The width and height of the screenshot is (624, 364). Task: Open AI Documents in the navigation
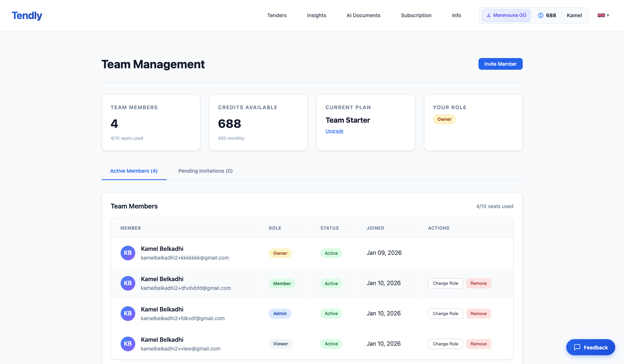(x=363, y=15)
